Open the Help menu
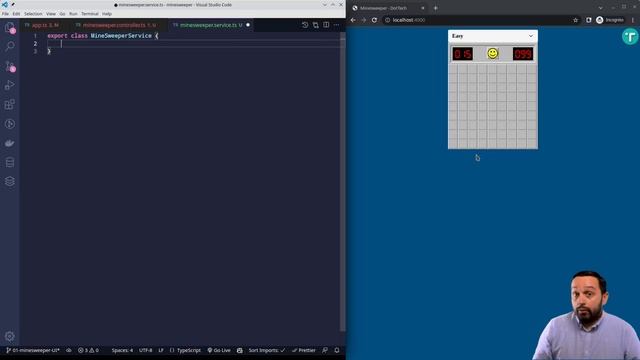 (x=107, y=14)
